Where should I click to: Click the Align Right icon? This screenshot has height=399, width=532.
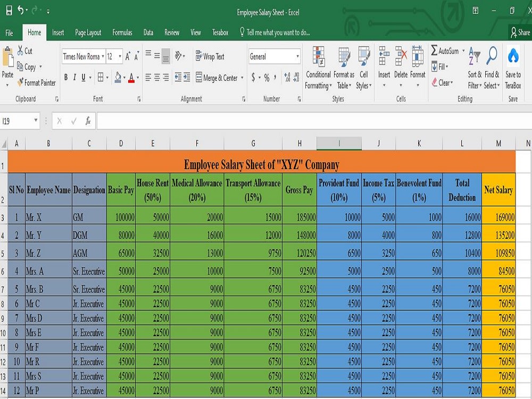tap(166, 77)
